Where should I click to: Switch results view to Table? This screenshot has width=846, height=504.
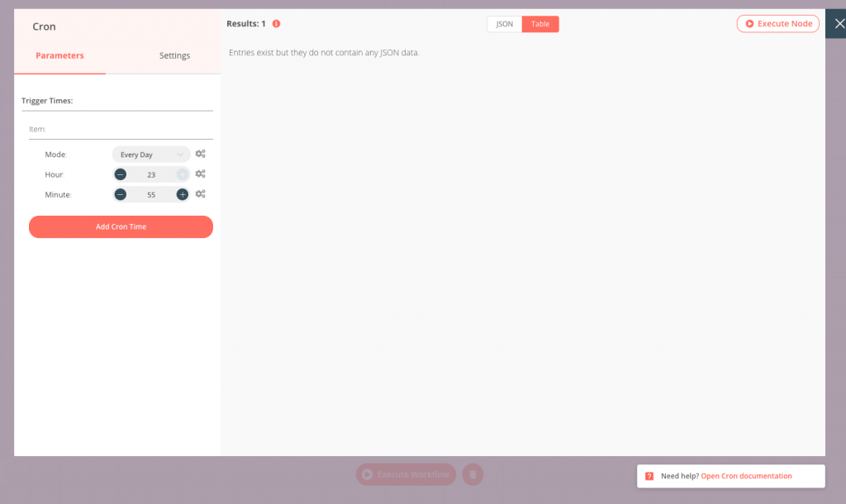(540, 24)
